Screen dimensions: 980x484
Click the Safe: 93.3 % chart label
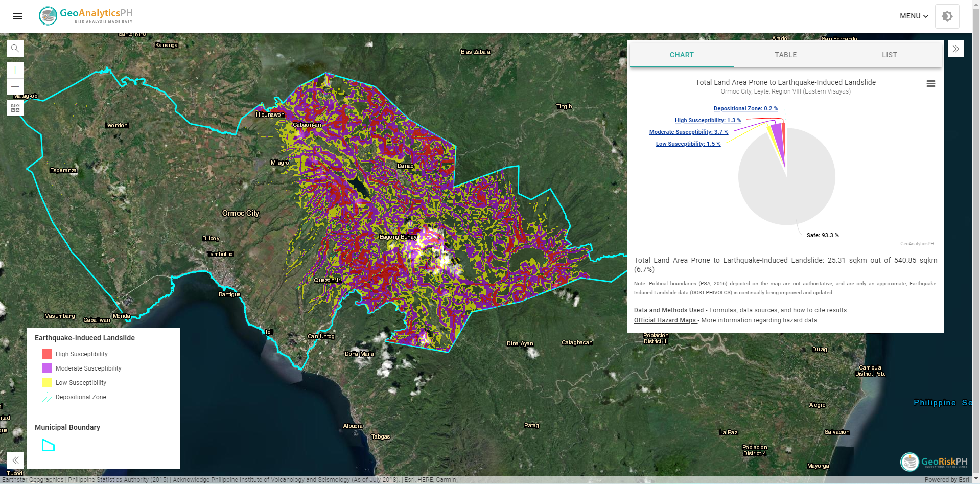point(823,235)
